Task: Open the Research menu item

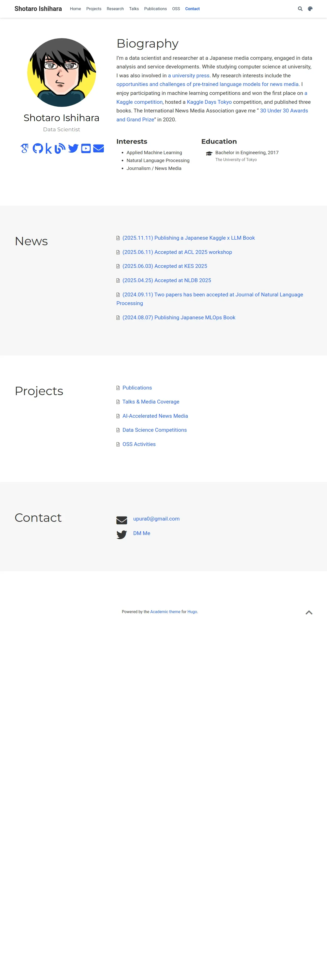Action: (x=115, y=9)
